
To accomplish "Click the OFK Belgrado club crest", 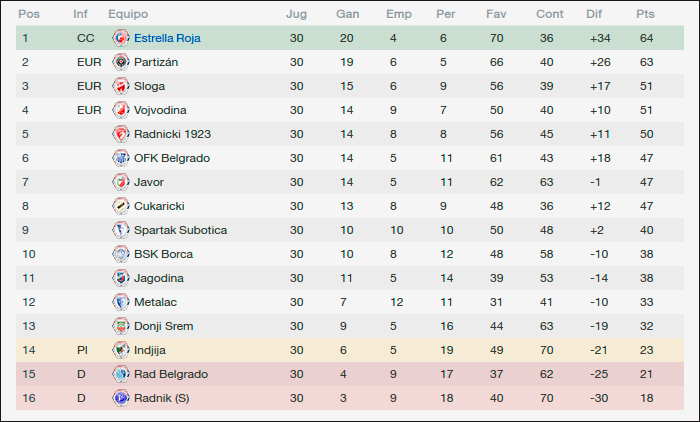I will point(121,158).
